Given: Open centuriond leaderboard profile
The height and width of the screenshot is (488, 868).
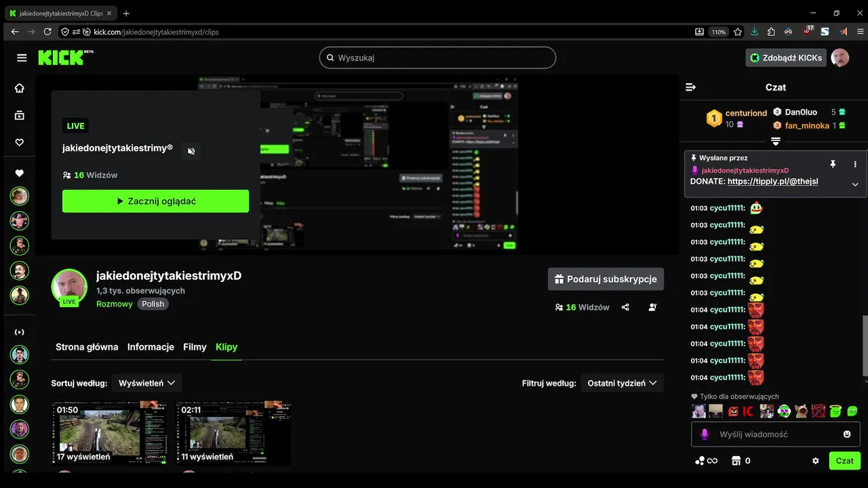Looking at the screenshot, I should coord(746,113).
